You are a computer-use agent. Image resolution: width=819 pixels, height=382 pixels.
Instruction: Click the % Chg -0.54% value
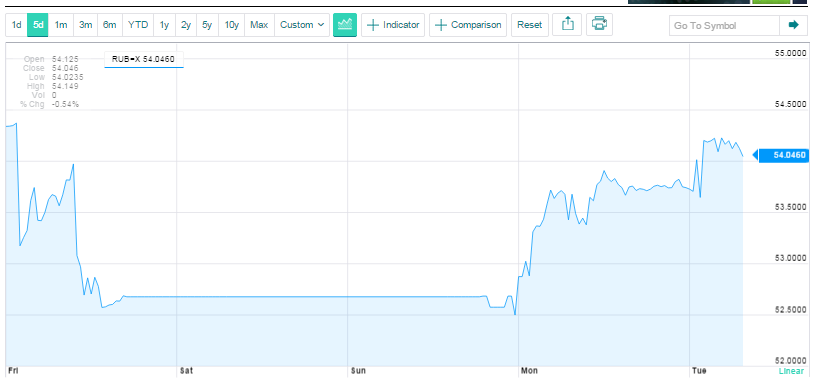[65, 104]
